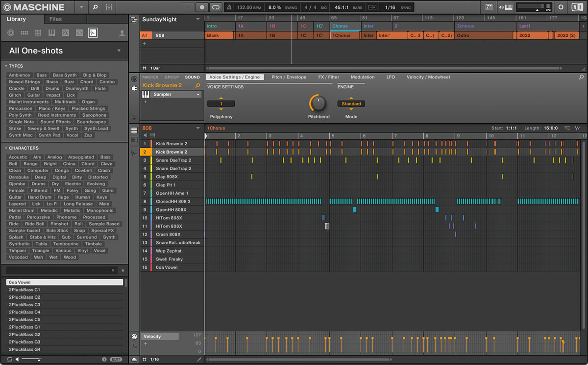588x365 pixels.
Task: Click the browser search field
Action: coord(62,270)
